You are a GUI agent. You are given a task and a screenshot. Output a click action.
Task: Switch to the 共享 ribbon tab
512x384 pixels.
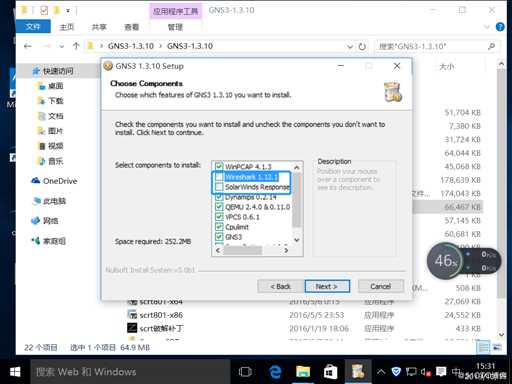[x=99, y=27]
